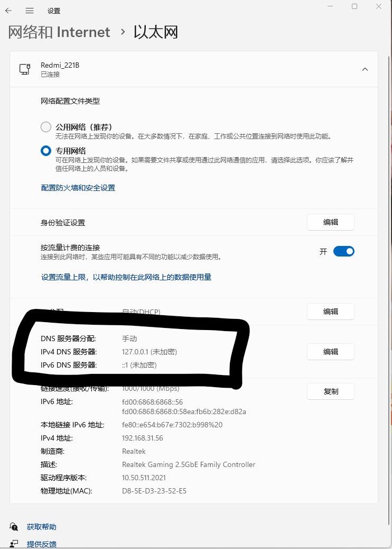Open the hamburger navigation menu
Image resolution: width=392 pixels, height=549 pixels.
coord(30,11)
